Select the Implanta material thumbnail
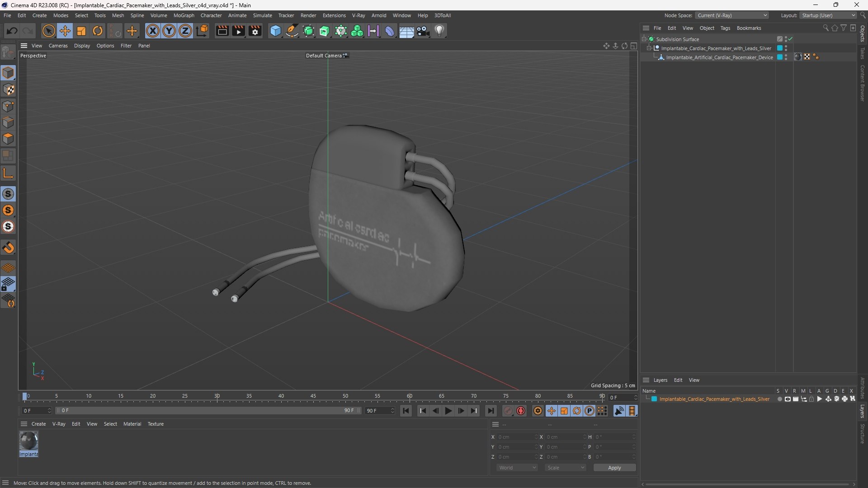 click(x=28, y=441)
